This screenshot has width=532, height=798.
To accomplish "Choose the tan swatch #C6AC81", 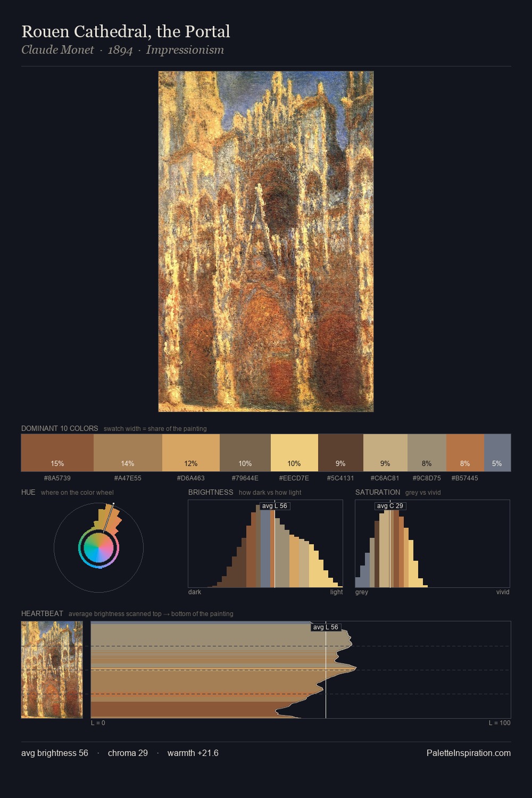I will [x=385, y=453].
